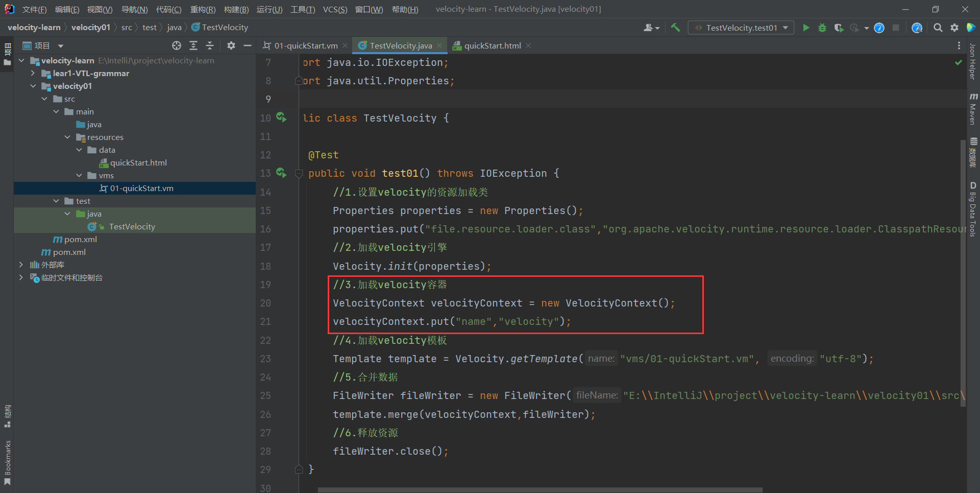Expand 临时文件和控制台 node
Screen dimensions: 980x493
pos(21,277)
